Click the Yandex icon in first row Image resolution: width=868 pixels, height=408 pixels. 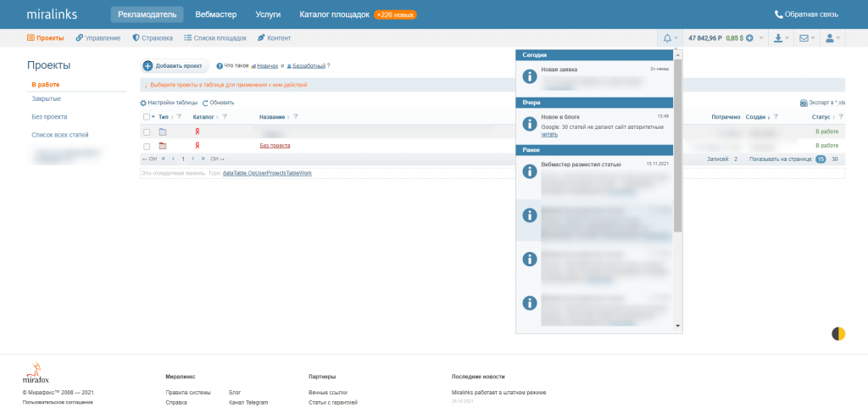point(197,131)
